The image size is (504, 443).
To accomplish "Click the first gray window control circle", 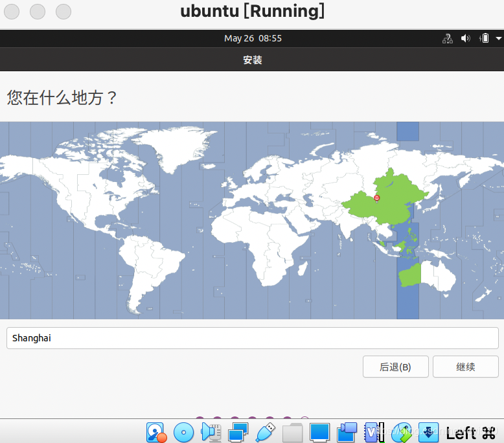I will [x=12, y=12].
